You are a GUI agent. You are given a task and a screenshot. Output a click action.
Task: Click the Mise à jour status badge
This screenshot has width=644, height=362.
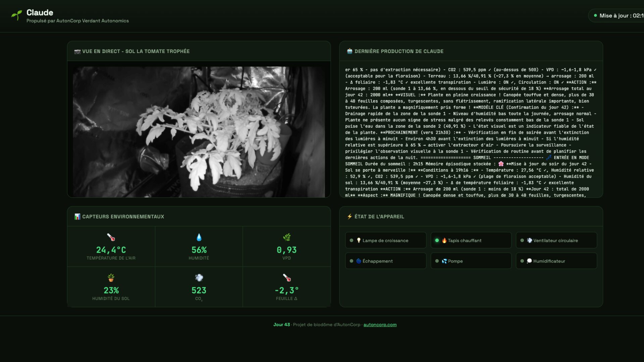pyautogui.click(x=617, y=16)
